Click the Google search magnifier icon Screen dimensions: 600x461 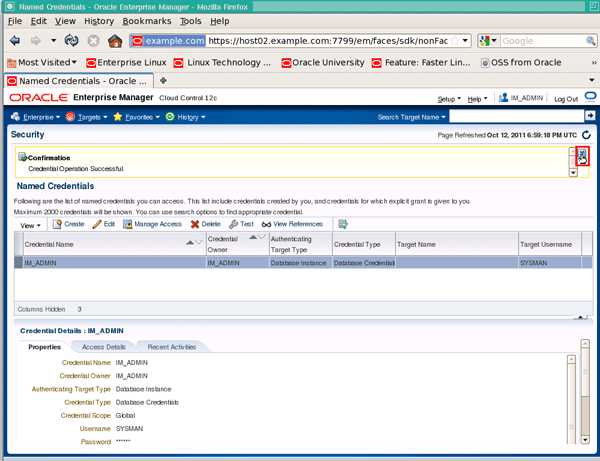[x=590, y=41]
